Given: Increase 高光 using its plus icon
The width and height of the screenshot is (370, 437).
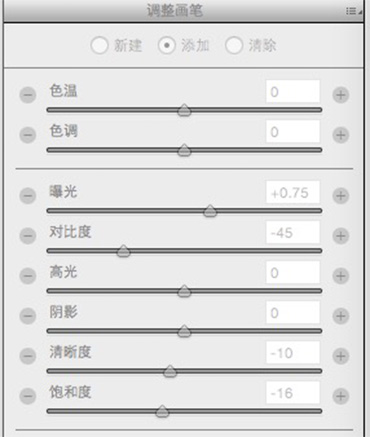Looking at the screenshot, I should click(341, 276).
